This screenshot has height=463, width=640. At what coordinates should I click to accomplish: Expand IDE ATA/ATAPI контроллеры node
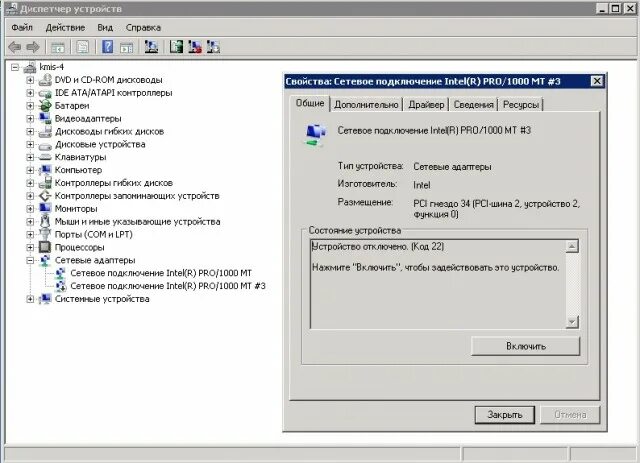[30, 93]
